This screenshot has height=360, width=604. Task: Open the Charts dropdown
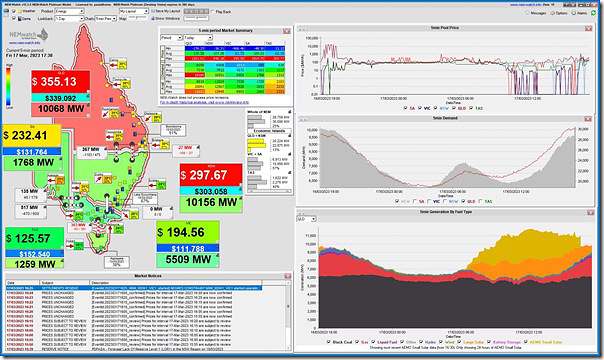click(x=106, y=18)
